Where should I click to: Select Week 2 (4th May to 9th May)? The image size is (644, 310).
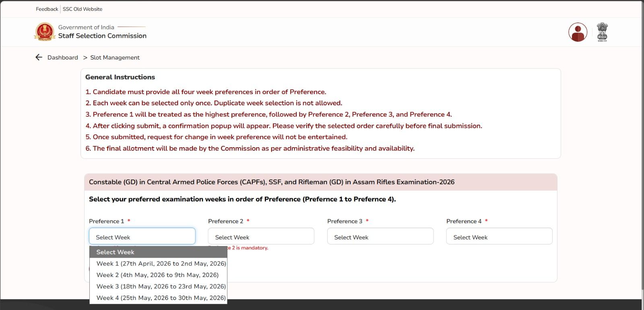157,275
